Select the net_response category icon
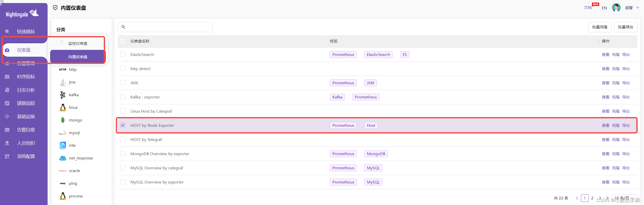 click(x=63, y=158)
